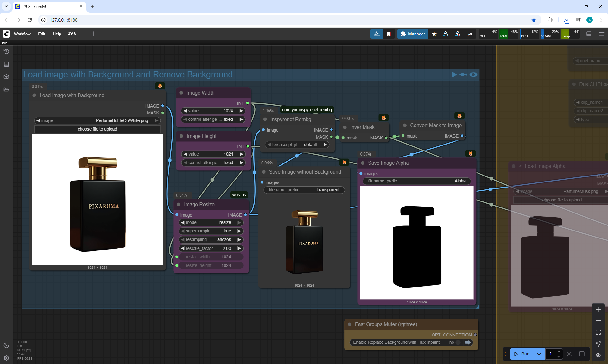Click the star favorites icon
The width and height of the screenshot is (608, 364).
tap(434, 34)
